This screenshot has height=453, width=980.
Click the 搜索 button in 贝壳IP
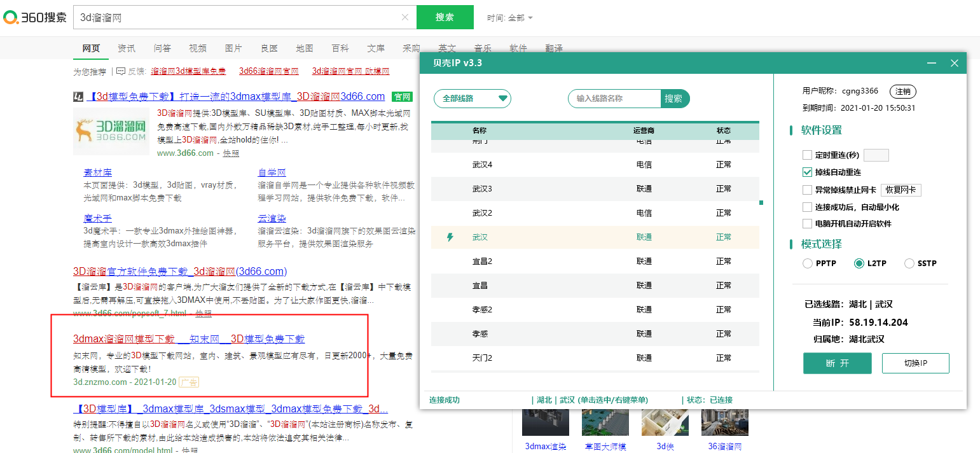pyautogui.click(x=674, y=99)
